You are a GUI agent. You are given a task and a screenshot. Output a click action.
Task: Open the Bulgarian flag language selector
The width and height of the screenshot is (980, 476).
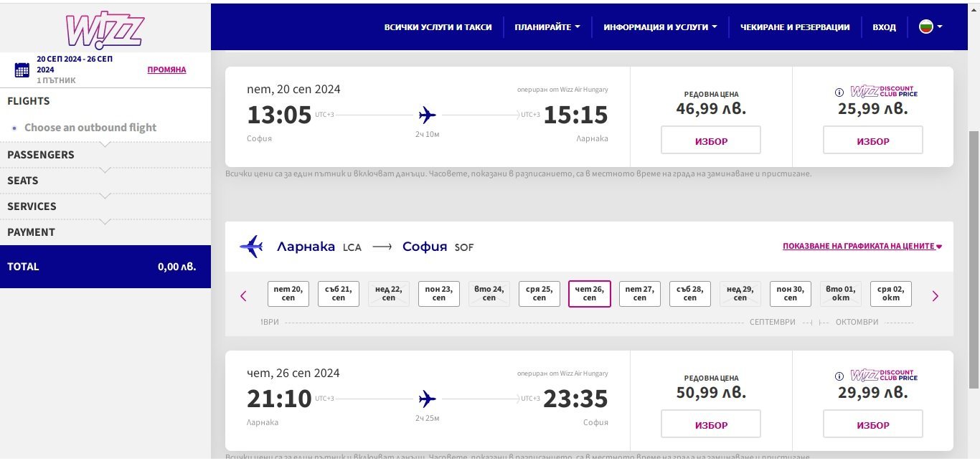930,27
